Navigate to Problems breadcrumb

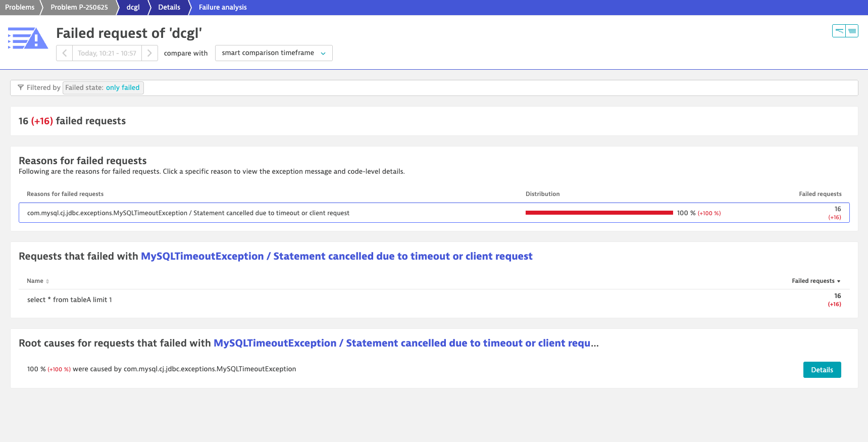click(x=20, y=7)
